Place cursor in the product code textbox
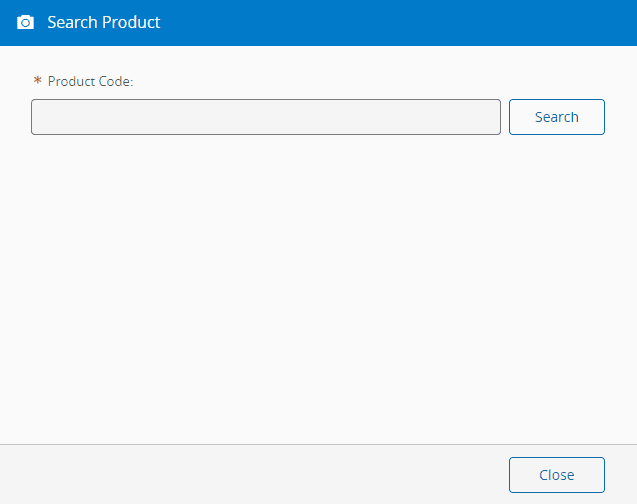Image resolution: width=637 pixels, height=504 pixels. tap(265, 117)
